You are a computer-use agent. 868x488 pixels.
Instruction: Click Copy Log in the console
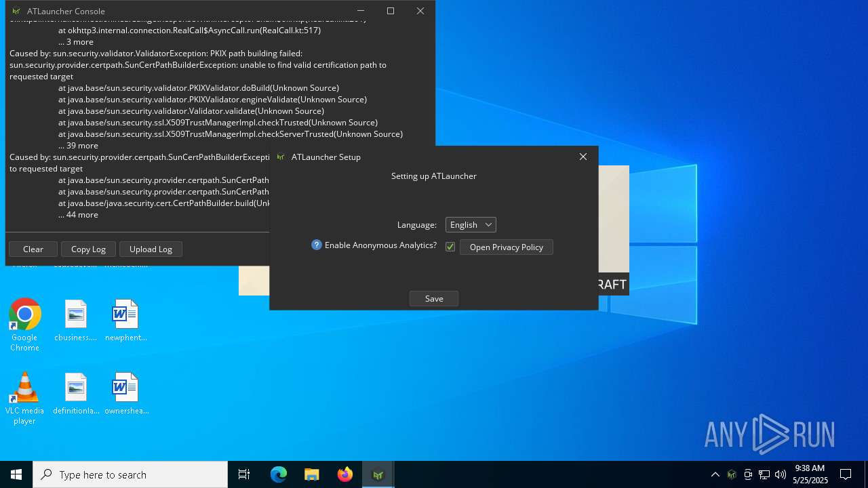[x=89, y=249]
